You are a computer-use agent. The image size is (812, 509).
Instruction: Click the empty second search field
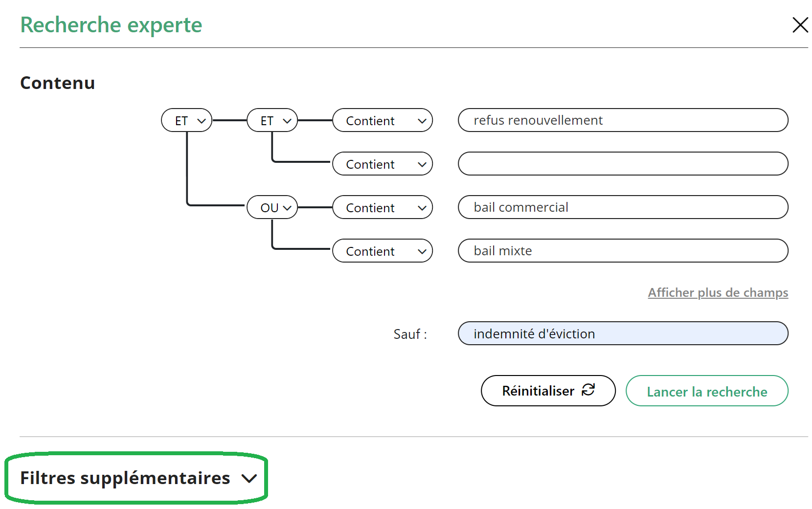tap(623, 164)
